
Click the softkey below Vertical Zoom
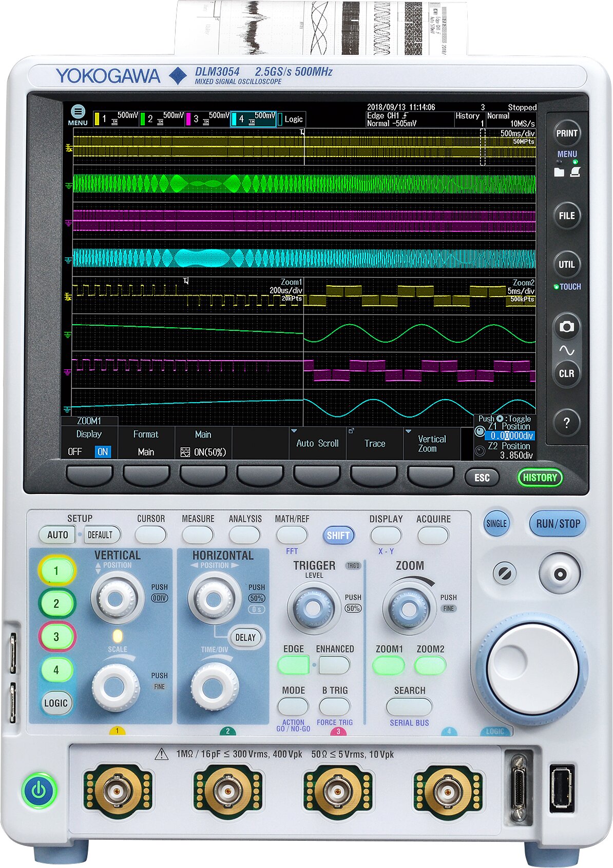pos(431,475)
